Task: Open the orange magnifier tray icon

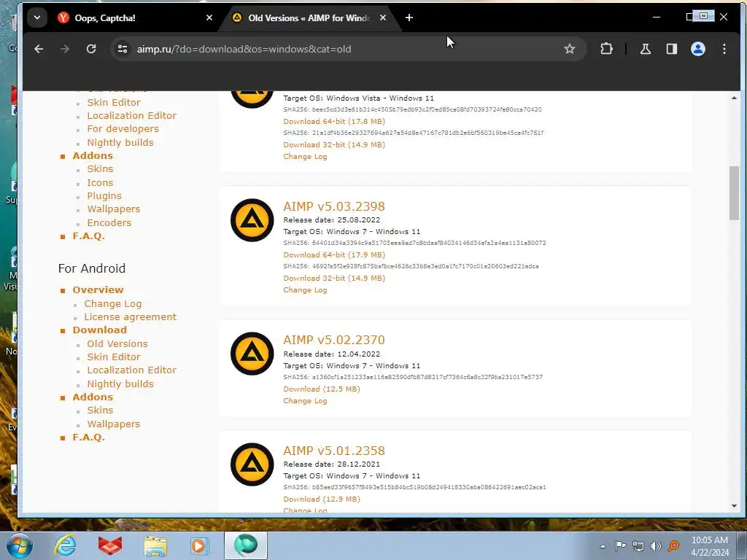Action: click(673, 546)
